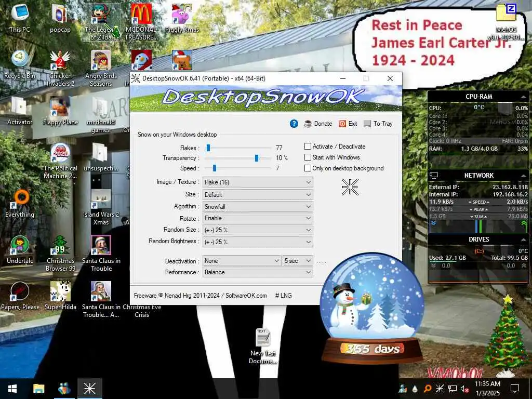Expand the Random Brightness dropdown
This screenshot has height=399, width=532.
point(258,242)
